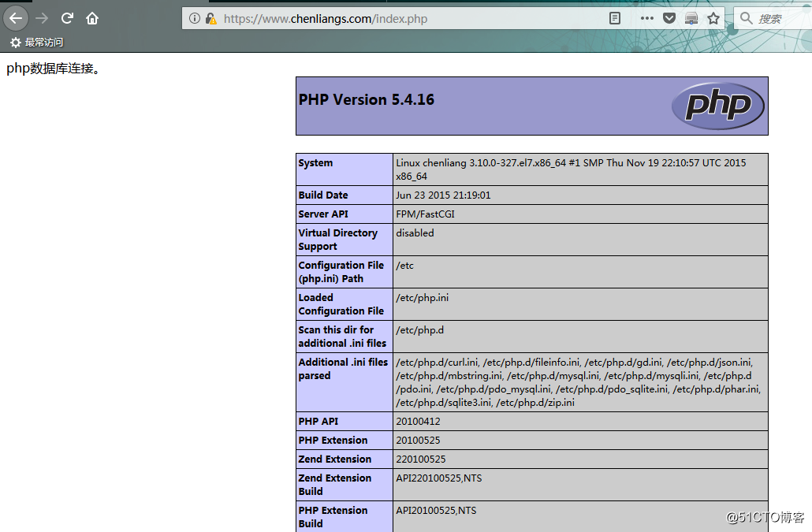This screenshot has width=812, height=532.
Task: Reload the current page
Action: click(x=67, y=19)
